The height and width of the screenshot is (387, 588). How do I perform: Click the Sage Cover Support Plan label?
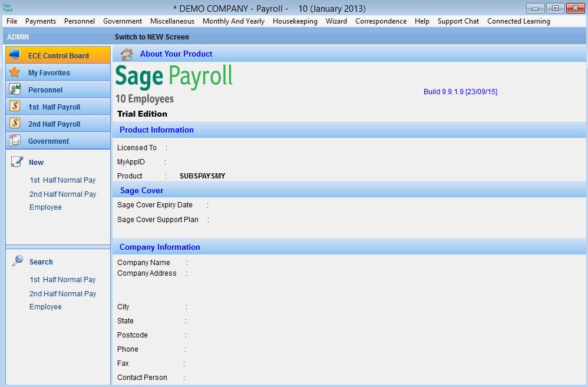click(157, 219)
